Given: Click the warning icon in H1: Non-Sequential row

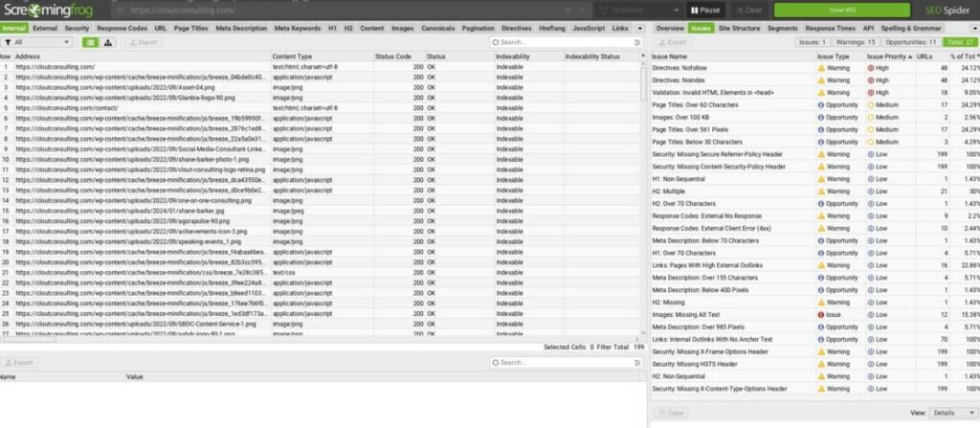Looking at the screenshot, I should pos(821,179).
